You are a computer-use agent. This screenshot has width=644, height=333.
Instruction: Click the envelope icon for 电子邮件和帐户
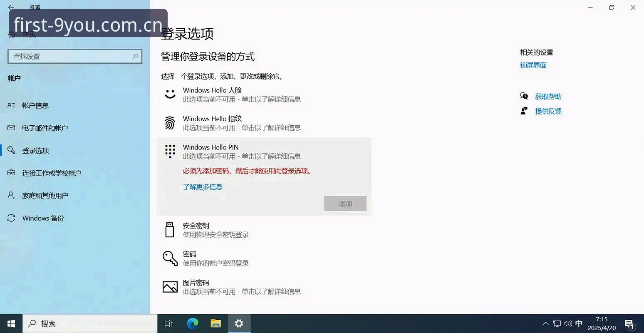11,128
